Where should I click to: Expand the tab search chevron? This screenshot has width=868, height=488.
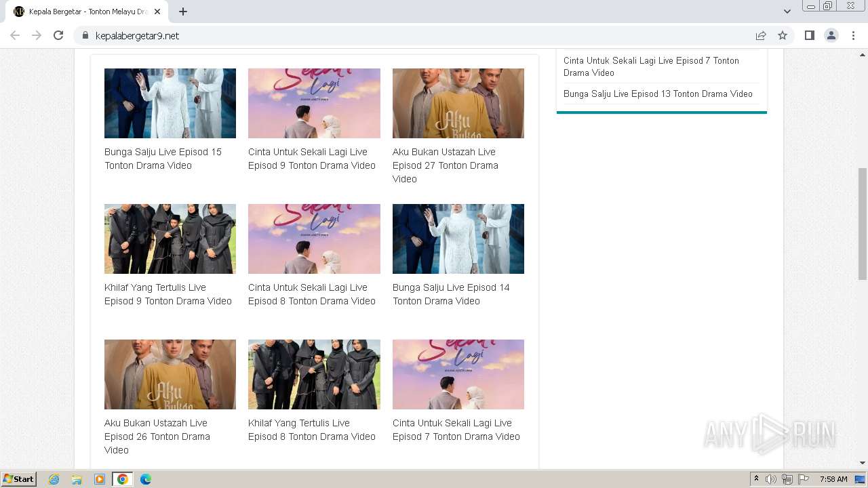(x=787, y=12)
